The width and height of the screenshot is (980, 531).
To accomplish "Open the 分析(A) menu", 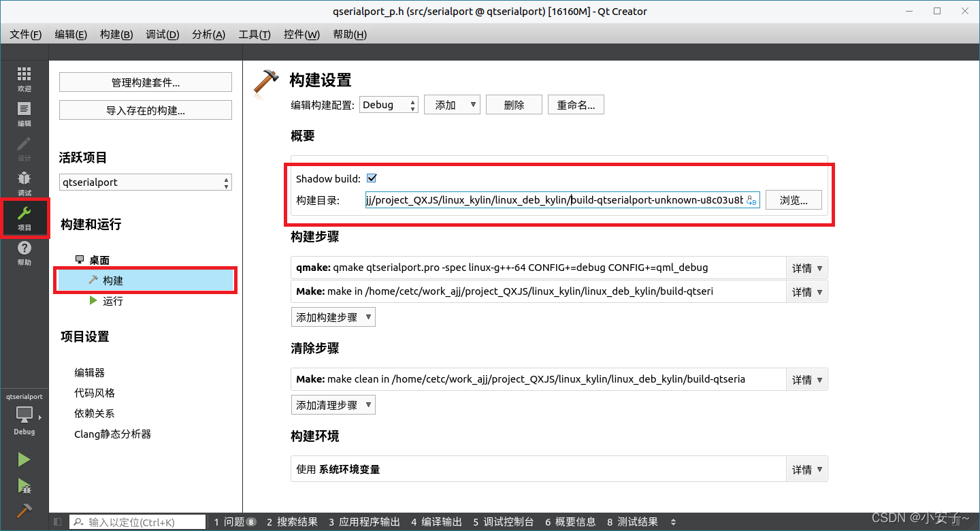I will tap(209, 34).
